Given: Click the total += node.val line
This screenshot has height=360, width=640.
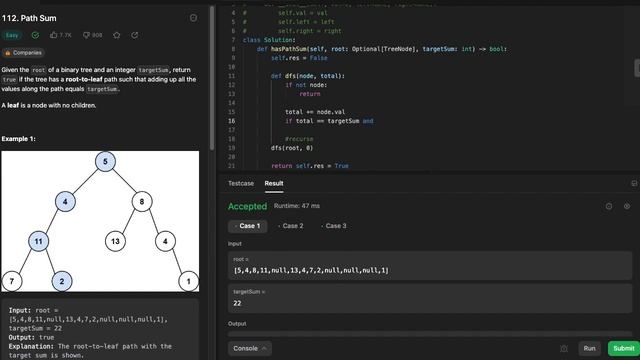Looking at the screenshot, I should point(315,112).
